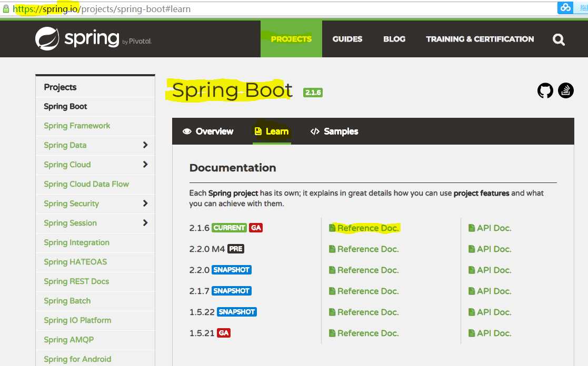Click the Spring logo in the header

(x=93, y=38)
